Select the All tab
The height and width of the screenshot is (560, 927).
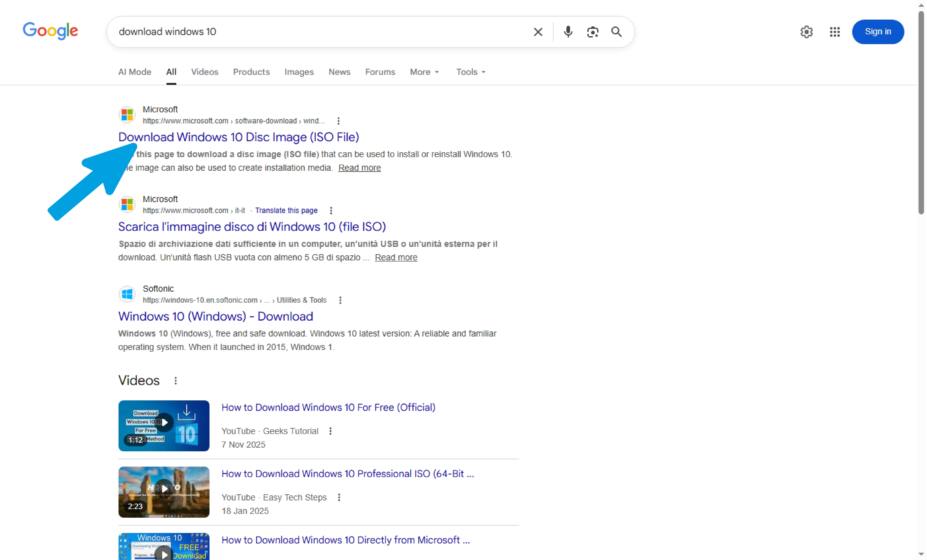point(171,72)
